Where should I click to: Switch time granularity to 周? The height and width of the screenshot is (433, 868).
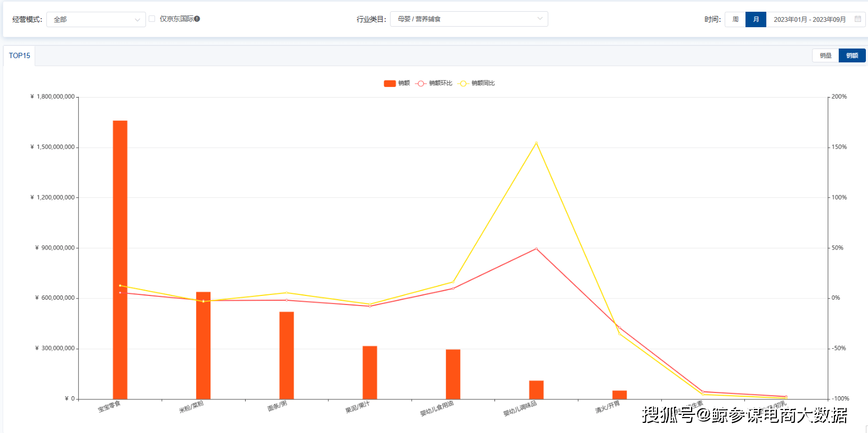[x=735, y=19]
